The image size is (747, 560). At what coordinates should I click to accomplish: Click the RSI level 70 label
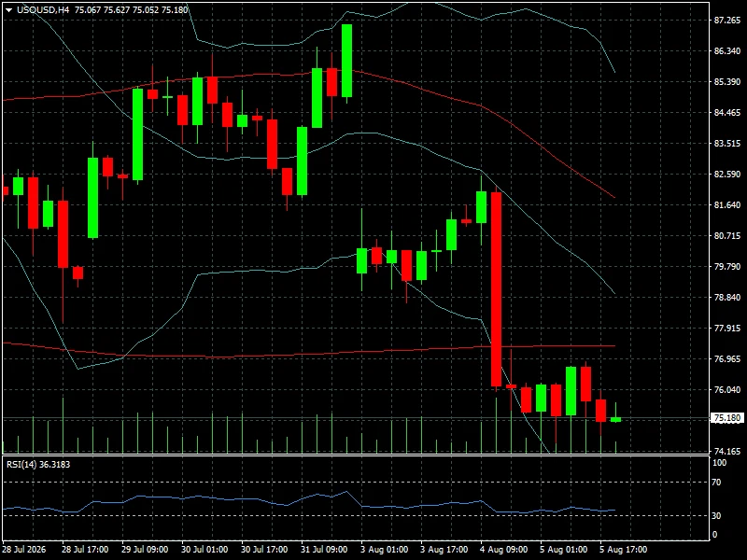[x=716, y=483]
